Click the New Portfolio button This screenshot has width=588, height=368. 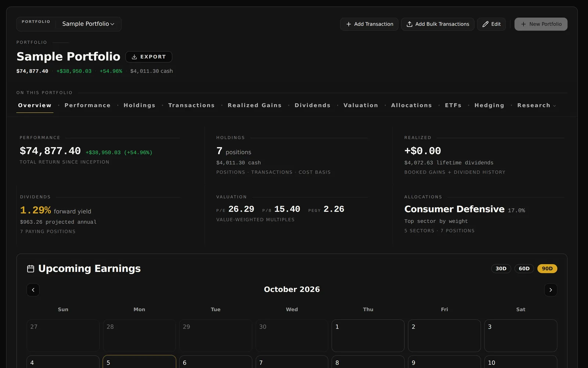coord(541,24)
